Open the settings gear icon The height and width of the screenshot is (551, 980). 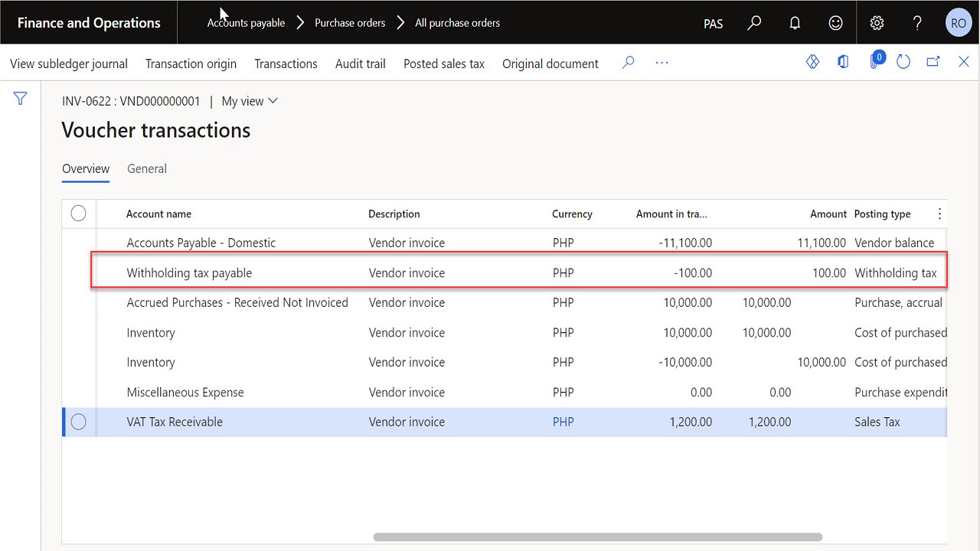point(877,23)
